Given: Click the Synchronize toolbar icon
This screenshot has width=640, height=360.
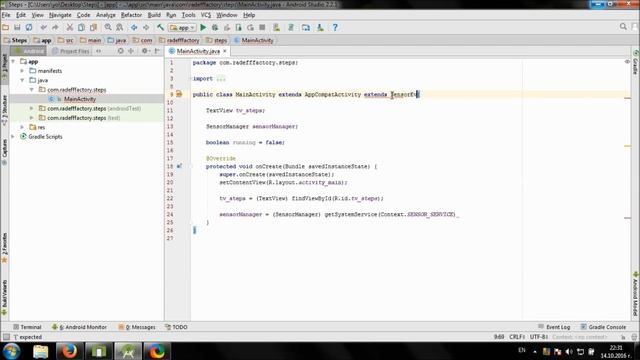Looking at the screenshot, I should [x=29, y=27].
